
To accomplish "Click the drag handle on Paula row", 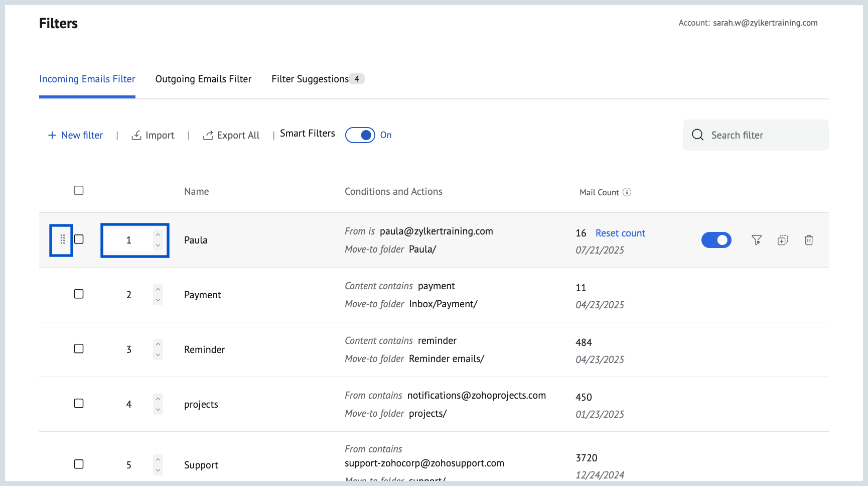I will coord(62,239).
